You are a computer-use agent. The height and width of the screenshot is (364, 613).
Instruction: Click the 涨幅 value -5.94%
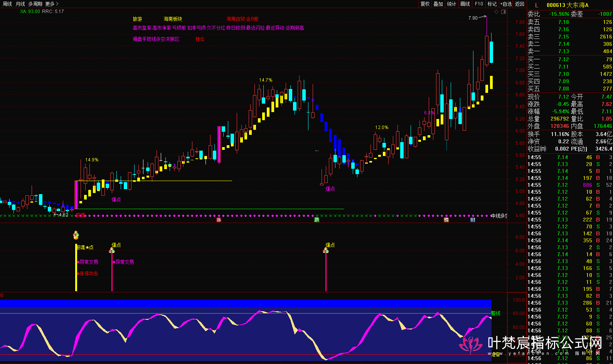click(561, 111)
